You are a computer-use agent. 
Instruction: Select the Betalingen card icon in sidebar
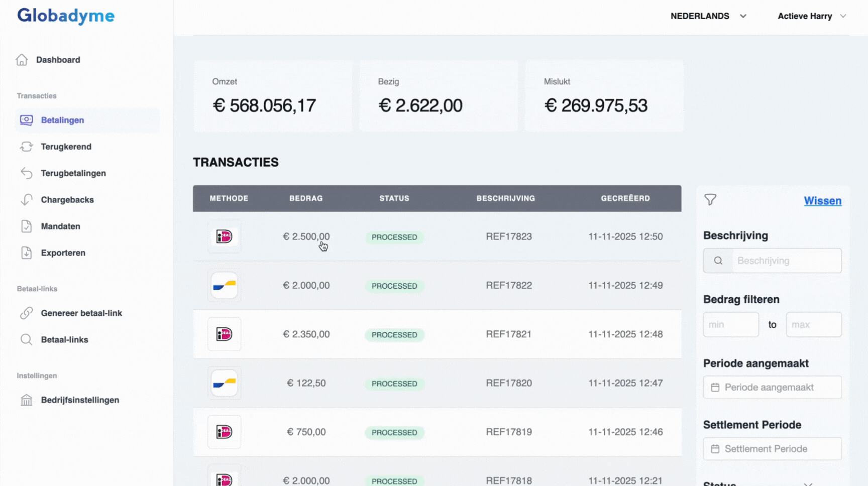(26, 120)
